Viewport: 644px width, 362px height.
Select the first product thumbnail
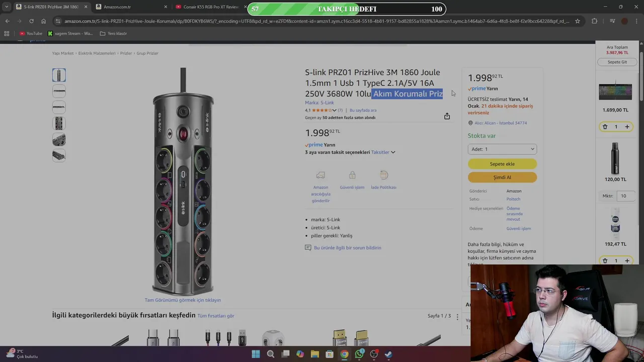point(59,75)
